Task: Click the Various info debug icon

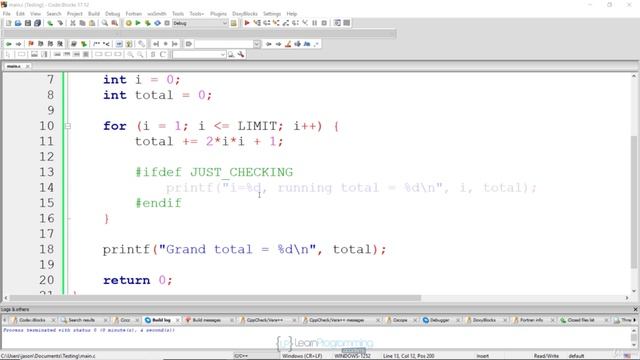Action: tap(347, 23)
